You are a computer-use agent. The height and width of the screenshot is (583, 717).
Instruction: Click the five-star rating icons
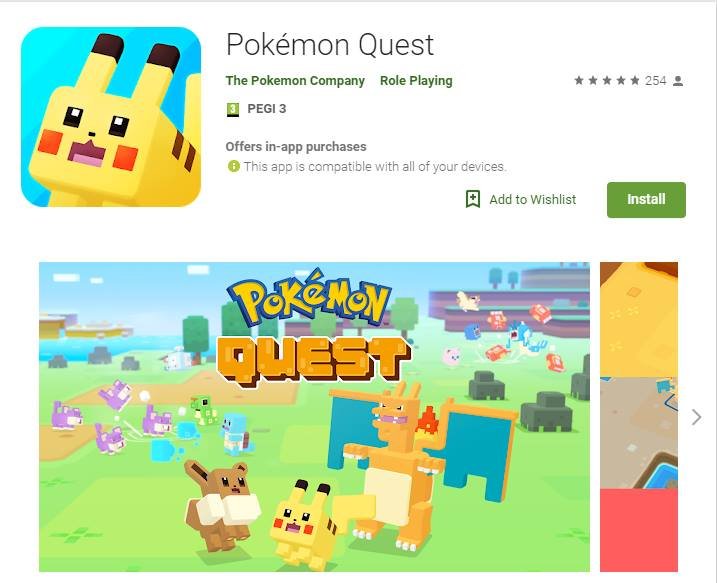607,81
